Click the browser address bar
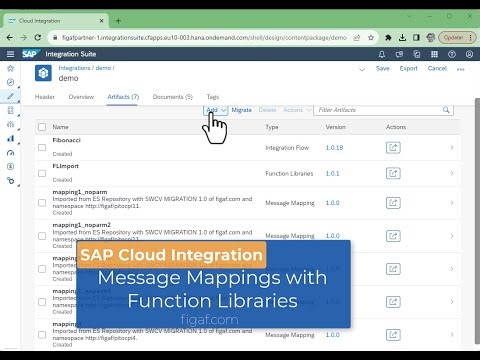The image size is (480, 360). pyautogui.click(x=204, y=38)
